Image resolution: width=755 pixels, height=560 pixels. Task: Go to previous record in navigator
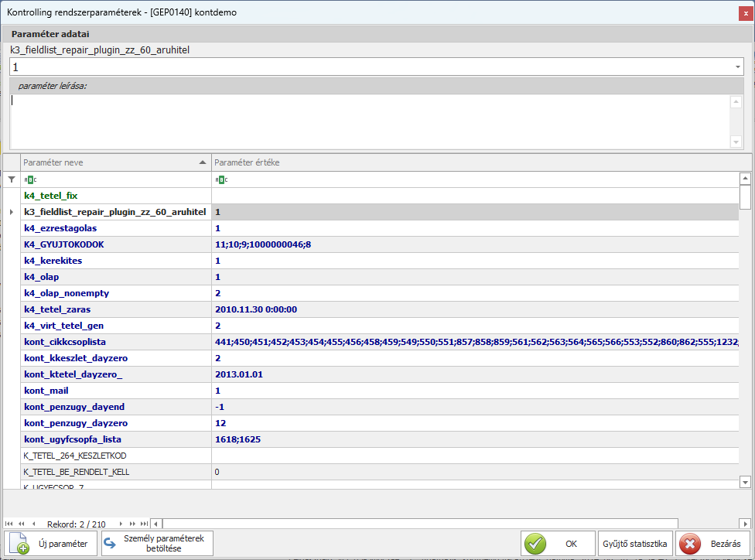(34, 524)
